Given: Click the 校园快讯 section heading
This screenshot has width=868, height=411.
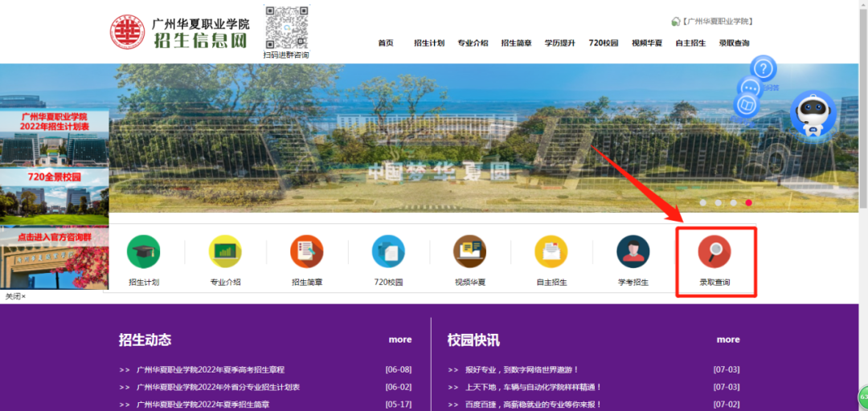Looking at the screenshot, I should click(473, 340).
